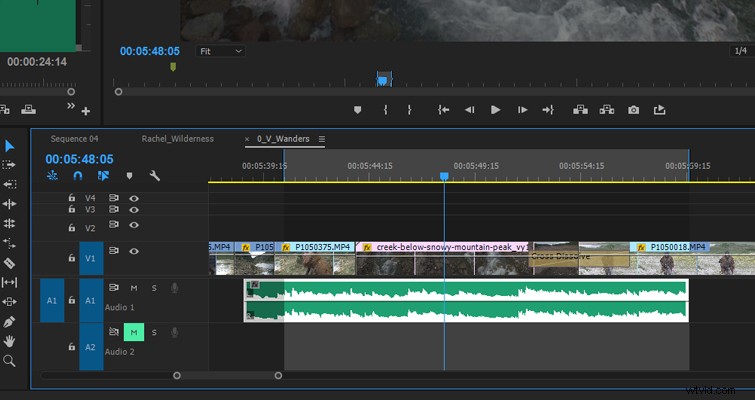This screenshot has height=400, width=755.
Task: Solo the Audio 1 track
Action: [154, 288]
